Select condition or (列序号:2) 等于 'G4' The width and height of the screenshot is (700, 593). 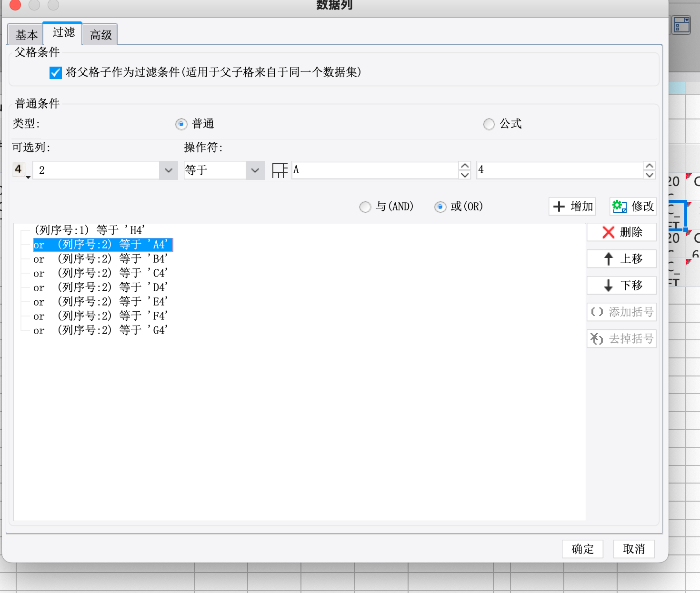tap(100, 330)
